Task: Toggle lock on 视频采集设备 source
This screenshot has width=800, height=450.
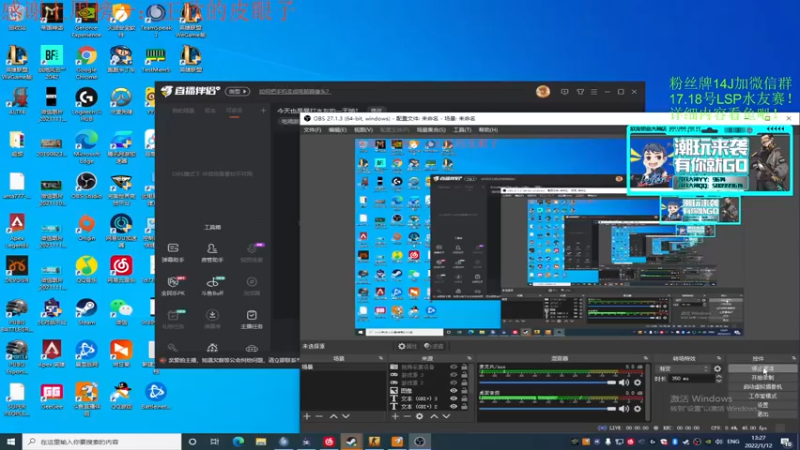Action: (x=464, y=367)
